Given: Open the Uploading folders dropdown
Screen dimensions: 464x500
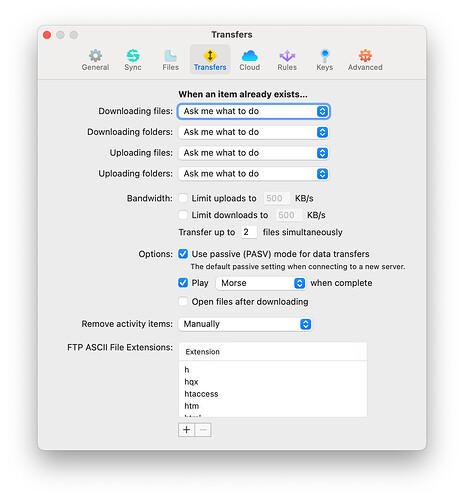Looking at the screenshot, I should coord(254,173).
